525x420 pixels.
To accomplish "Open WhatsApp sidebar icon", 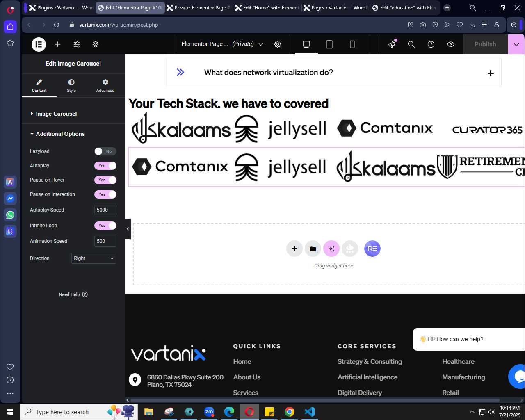I will [10, 215].
